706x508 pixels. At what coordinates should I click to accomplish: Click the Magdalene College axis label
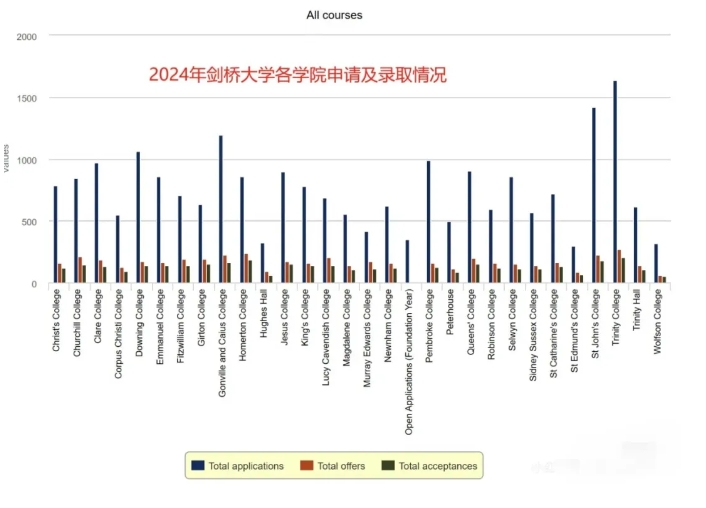coord(347,327)
